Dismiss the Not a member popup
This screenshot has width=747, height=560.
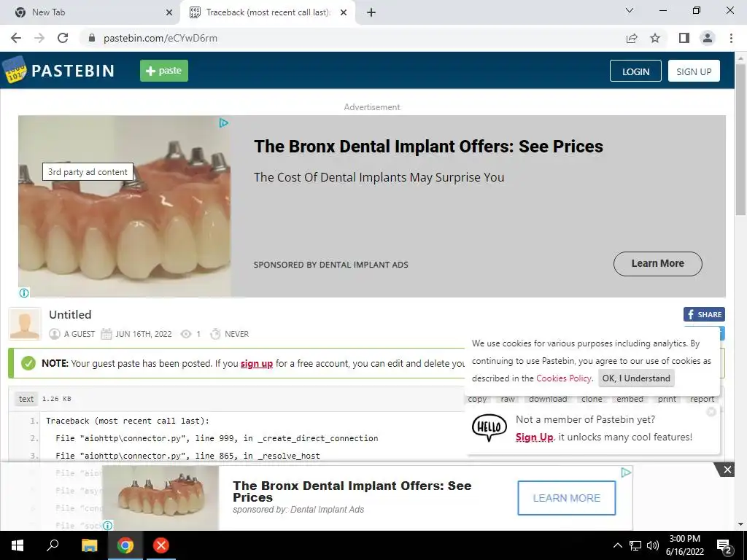[711, 411]
